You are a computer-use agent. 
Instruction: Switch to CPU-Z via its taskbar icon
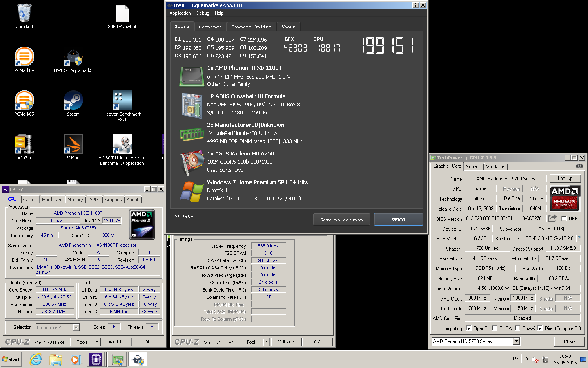96,359
